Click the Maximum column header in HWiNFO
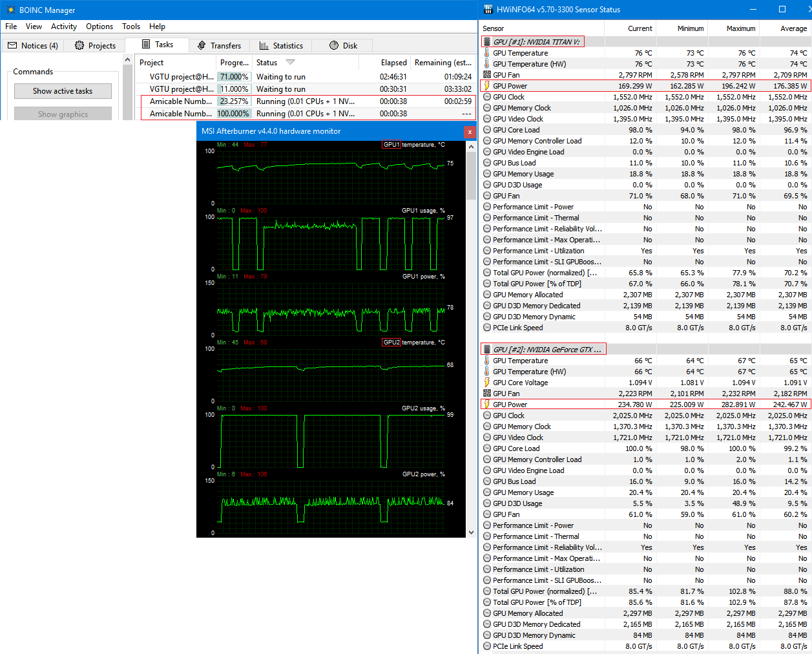The height and width of the screenshot is (654, 812). coord(733,28)
